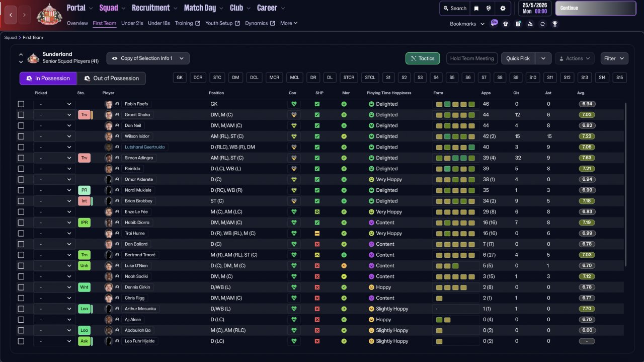Open Picked dropdown for Bertrand Traoré
Screen dimensions: 644x362
[x=54, y=255]
